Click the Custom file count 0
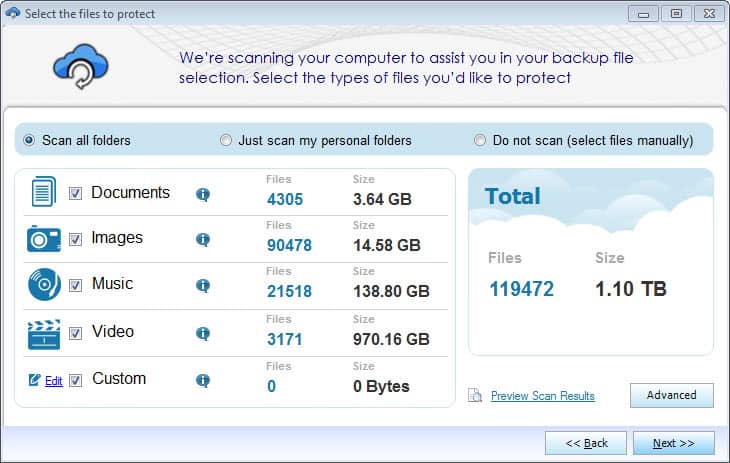This screenshot has width=730, height=463. click(271, 386)
